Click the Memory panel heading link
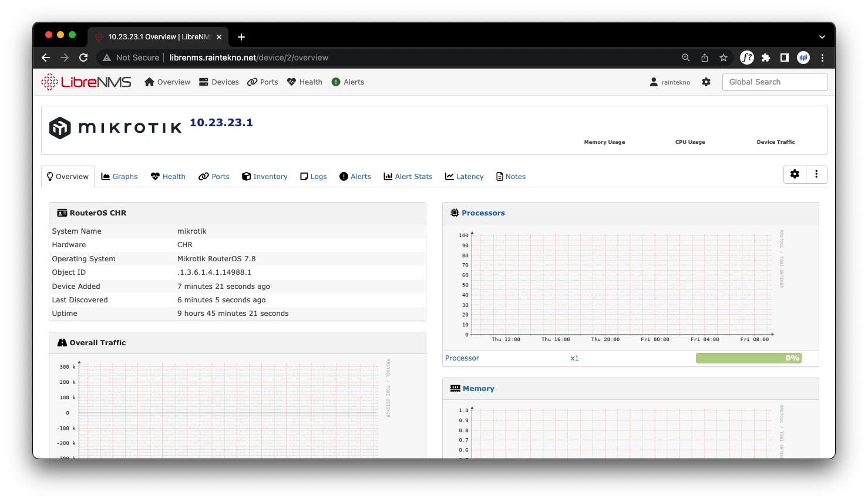 [478, 389]
